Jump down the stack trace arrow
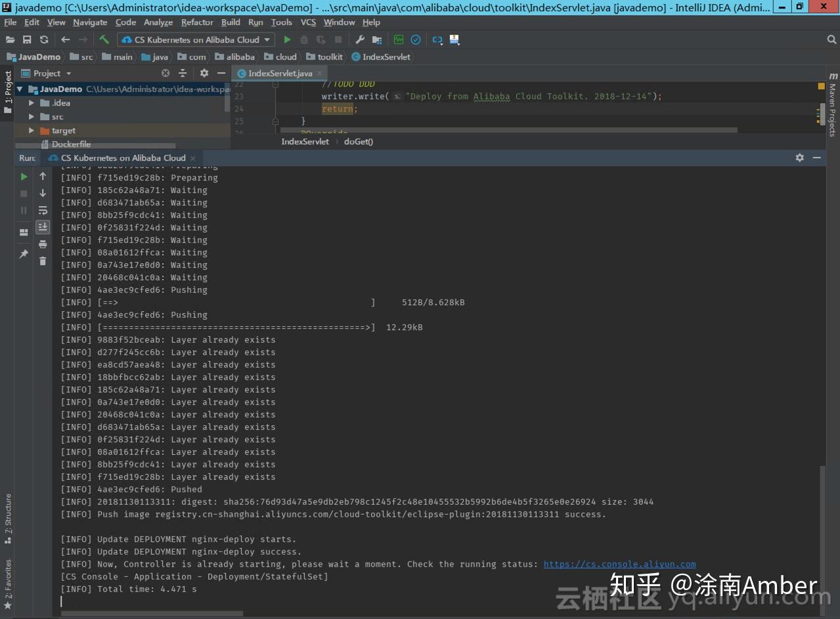This screenshot has height=619, width=840. [43, 193]
